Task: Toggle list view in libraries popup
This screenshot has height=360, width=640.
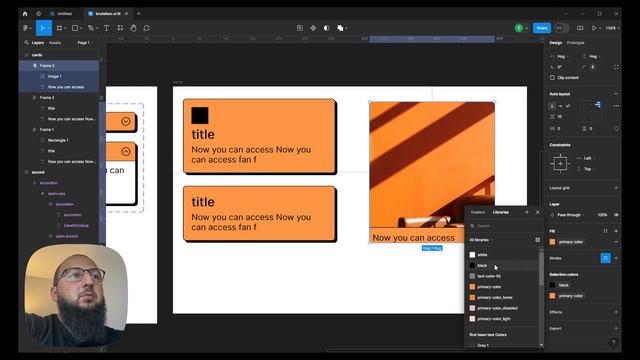Action: [x=538, y=240]
